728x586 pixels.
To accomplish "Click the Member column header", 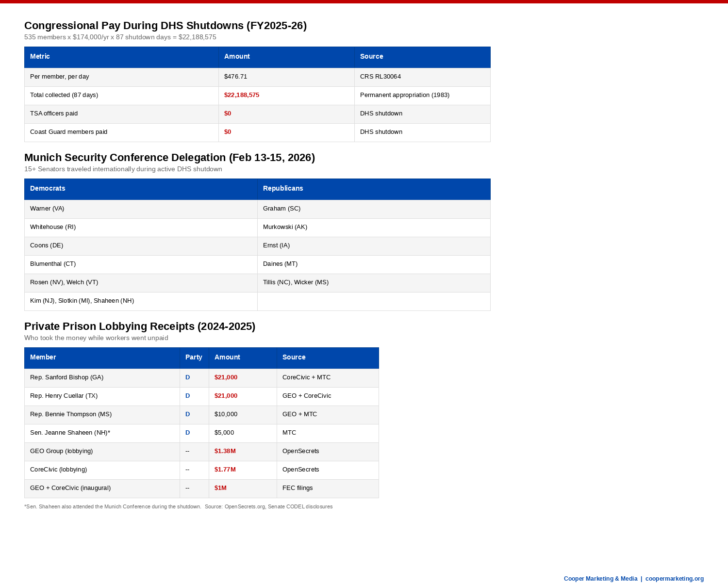I will point(102,358).
